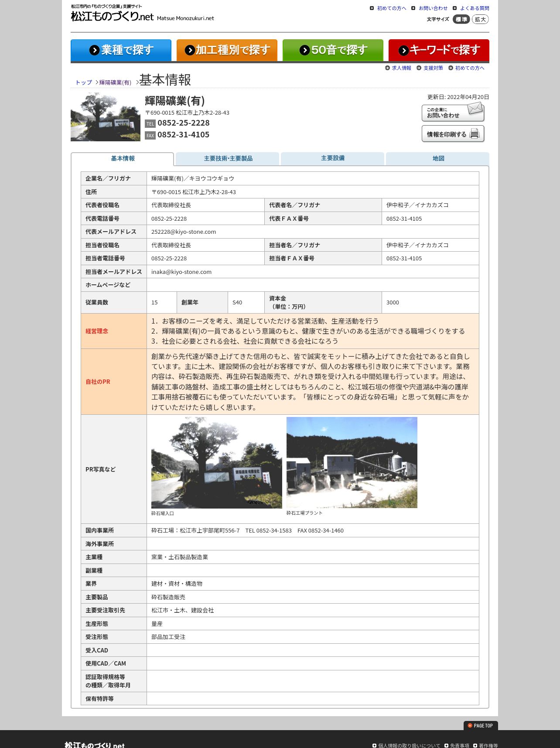This screenshot has width=560, height=748.
Task: Click the 更新日: 2022年04月20日 text
Action: click(458, 97)
